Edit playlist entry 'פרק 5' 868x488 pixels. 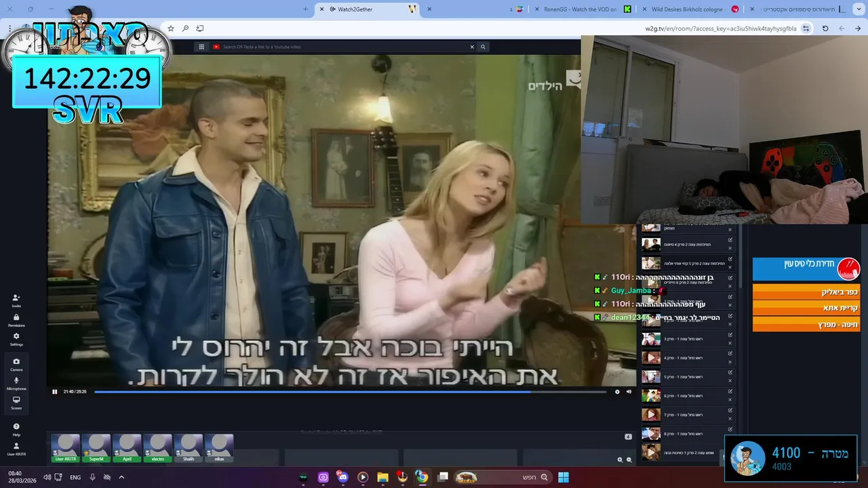coord(730,373)
